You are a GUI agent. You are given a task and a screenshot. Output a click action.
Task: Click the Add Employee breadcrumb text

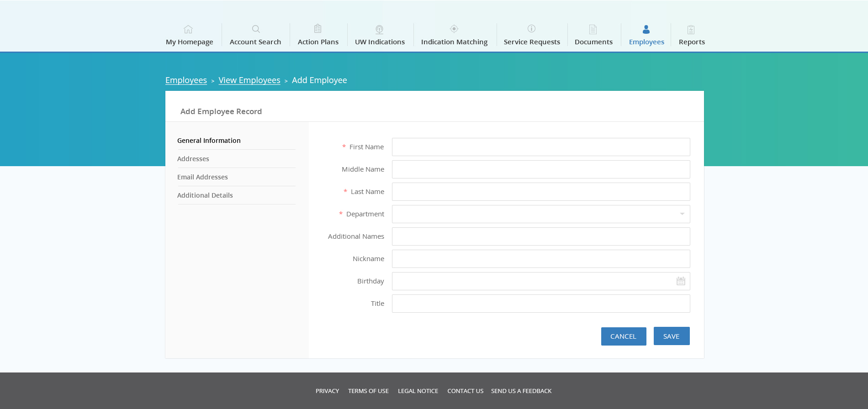(x=319, y=80)
